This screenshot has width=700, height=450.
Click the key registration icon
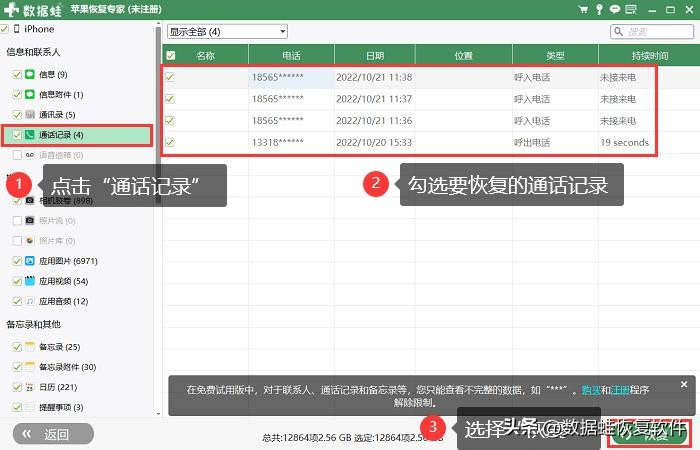(x=599, y=9)
